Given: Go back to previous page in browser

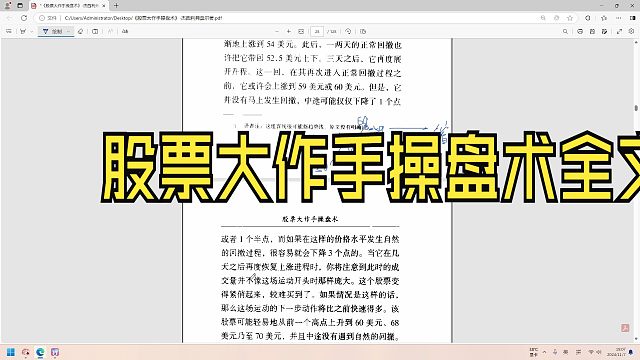Looking at the screenshot, I should pos(9,18).
